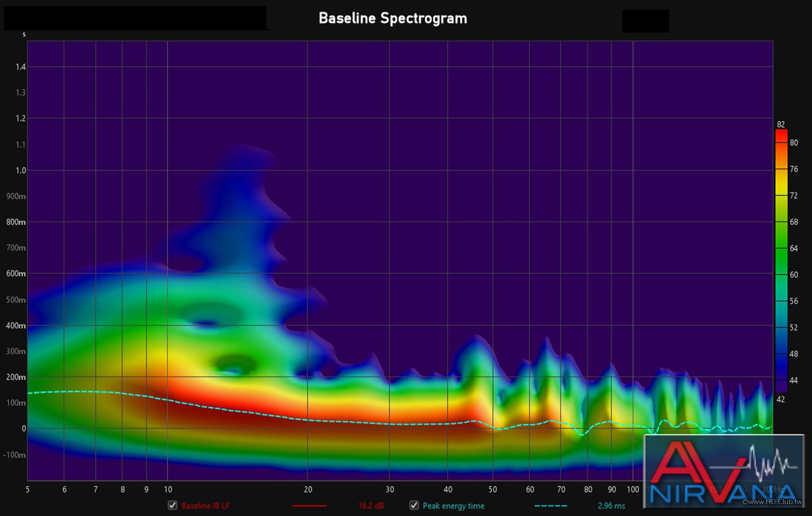The image size is (812, 516).
Task: Click the Peak energy time legend label
Action: point(453,506)
